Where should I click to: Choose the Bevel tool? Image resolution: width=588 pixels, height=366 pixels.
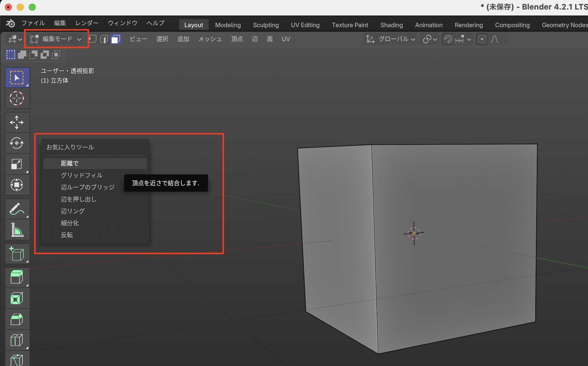tap(17, 319)
